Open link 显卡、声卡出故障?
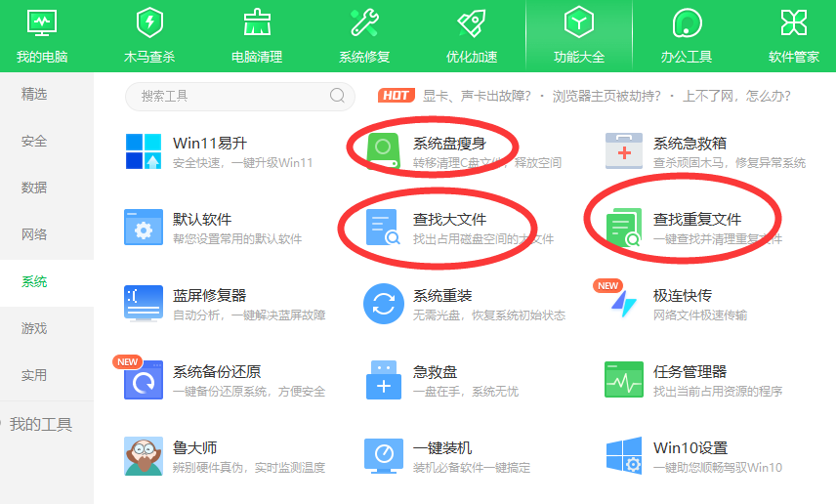This screenshot has width=836, height=504. 477,96
